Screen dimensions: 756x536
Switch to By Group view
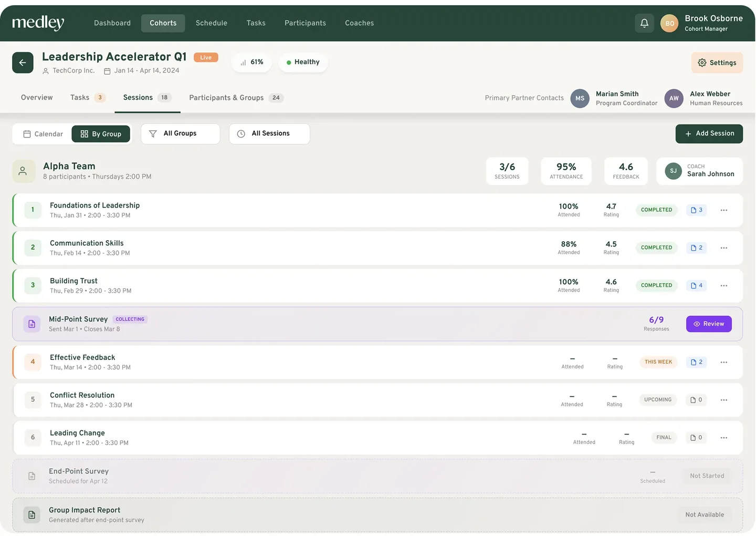(101, 134)
